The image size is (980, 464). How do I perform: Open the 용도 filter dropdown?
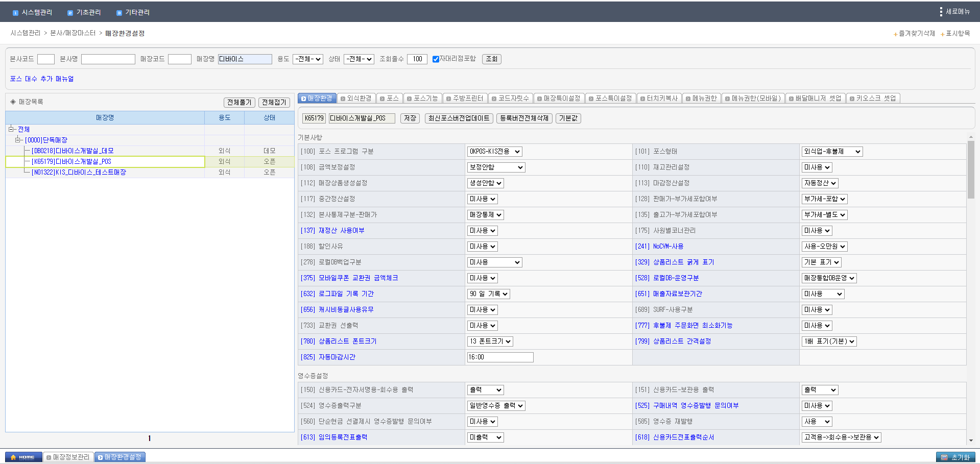(307, 59)
